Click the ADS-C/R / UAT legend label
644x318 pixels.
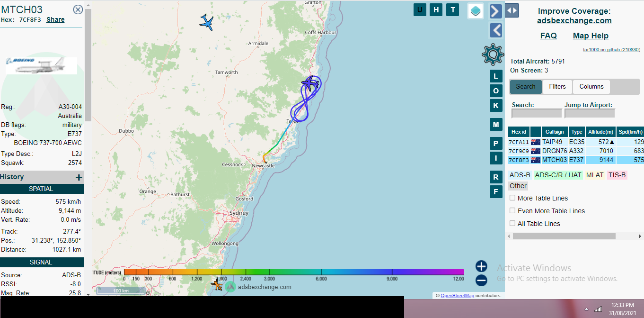click(558, 175)
